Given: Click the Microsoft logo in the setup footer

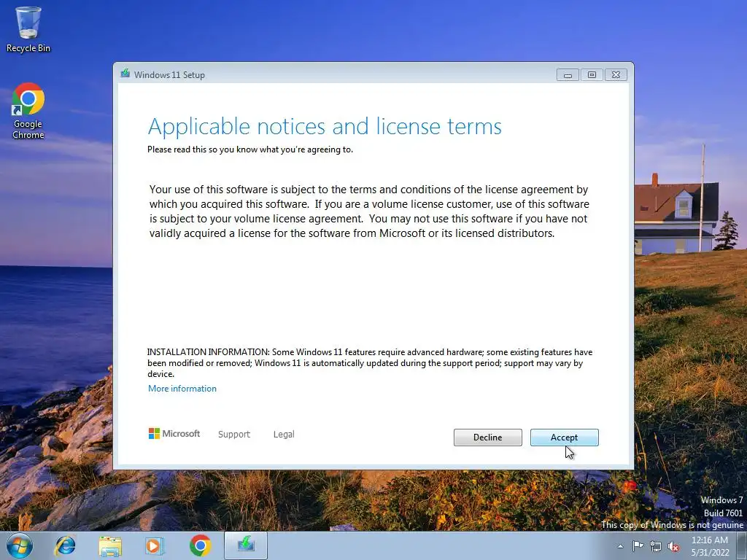Looking at the screenshot, I should click(x=174, y=433).
